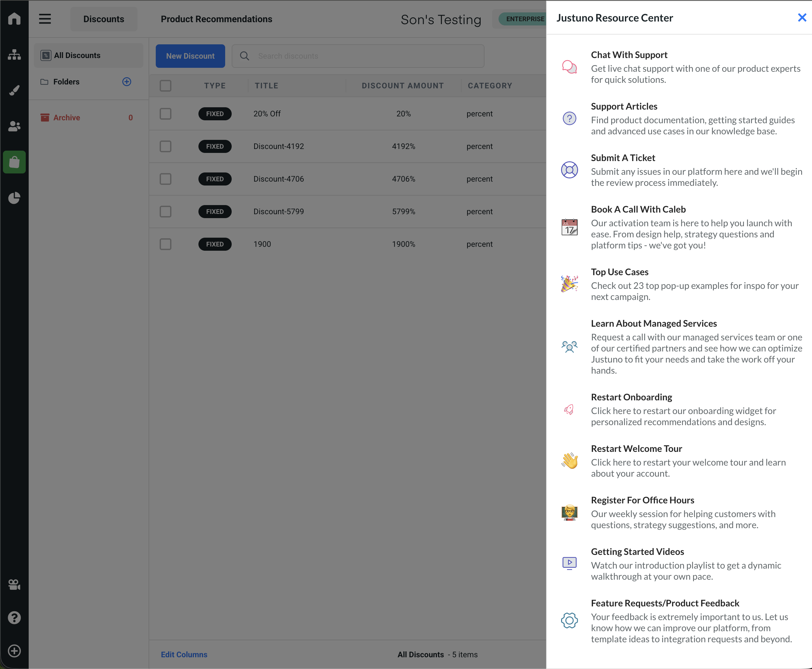The image size is (812, 669).
Task: Click the Managed Services people icon
Action: 569,347
